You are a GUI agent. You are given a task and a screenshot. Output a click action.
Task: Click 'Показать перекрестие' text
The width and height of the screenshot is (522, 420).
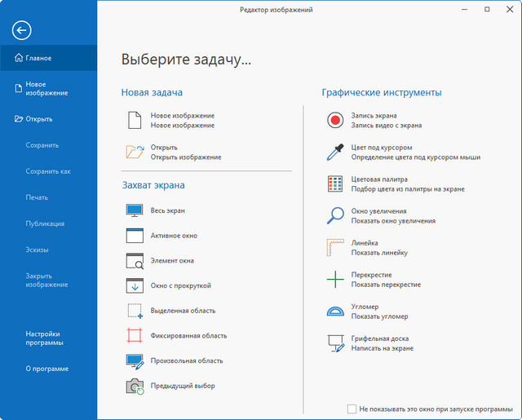tap(386, 285)
